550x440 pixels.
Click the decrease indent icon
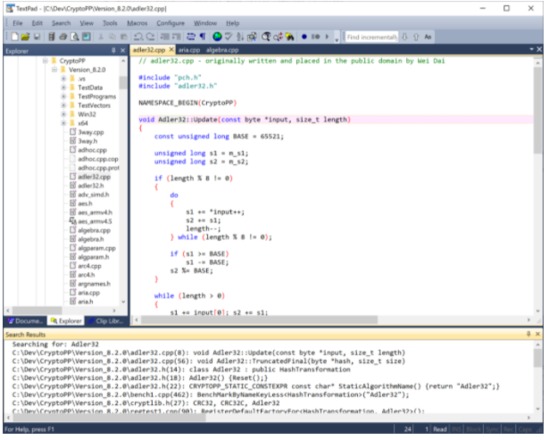(x=165, y=36)
